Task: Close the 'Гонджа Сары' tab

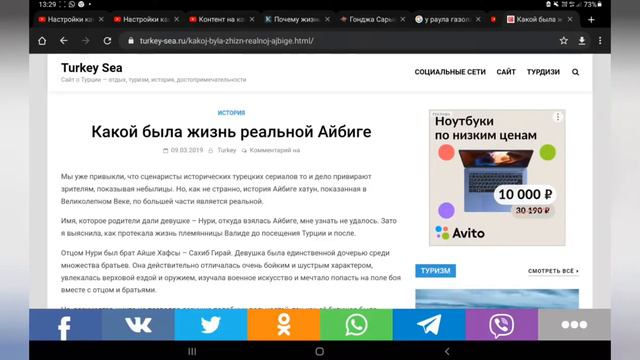Action: point(402,20)
